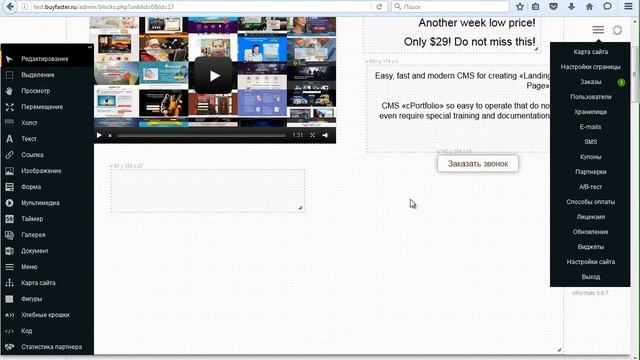Open the Холст canvas tool icon
640x360 pixels.
(x=9, y=122)
